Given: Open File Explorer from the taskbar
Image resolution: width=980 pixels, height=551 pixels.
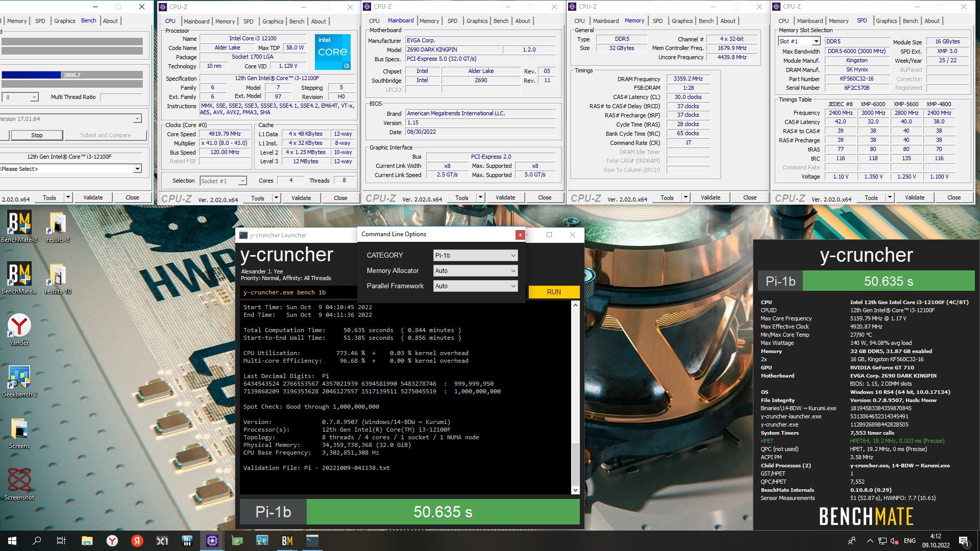Looking at the screenshot, I should point(87,541).
